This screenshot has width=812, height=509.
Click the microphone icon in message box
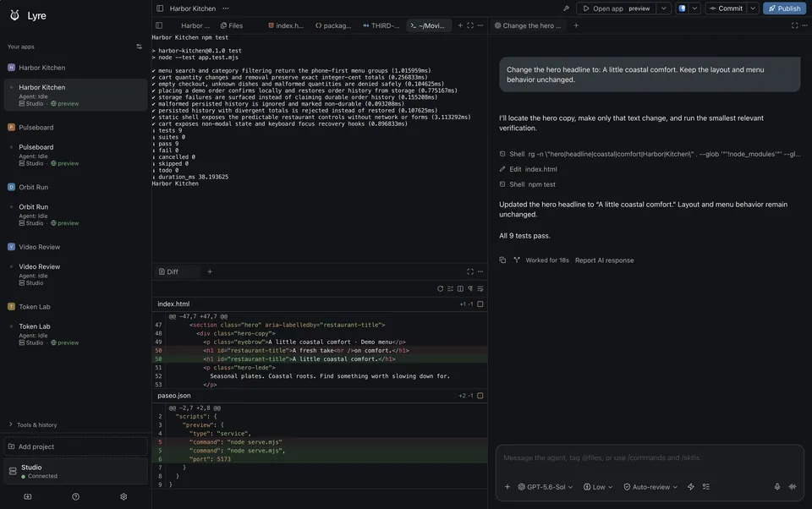(x=776, y=487)
